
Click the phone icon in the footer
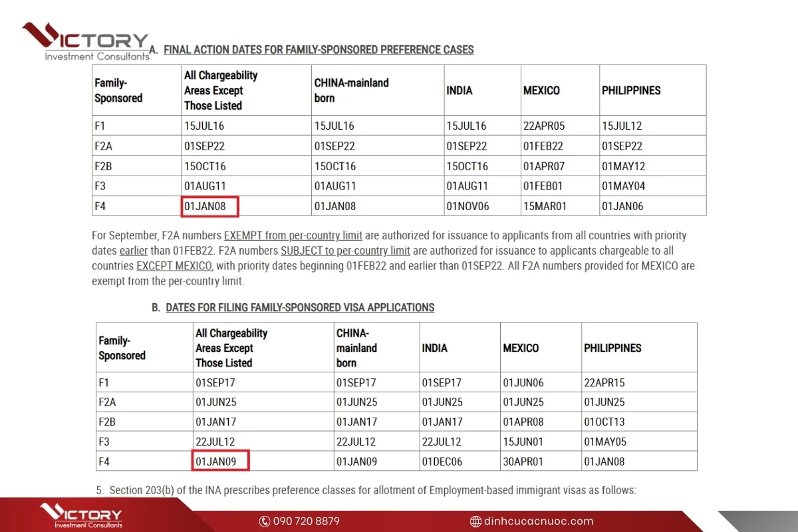pyautogui.click(x=265, y=521)
